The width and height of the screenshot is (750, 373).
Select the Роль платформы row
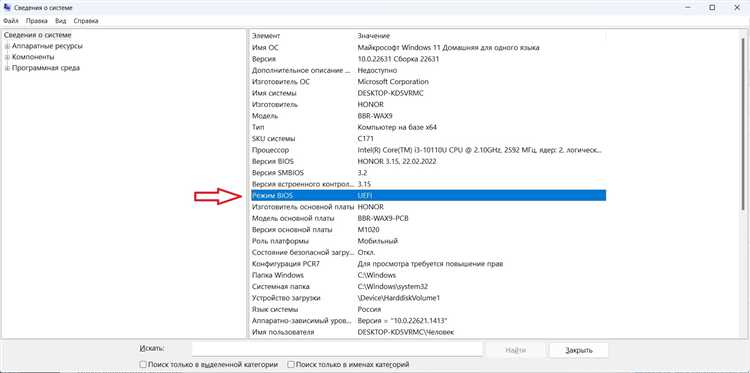pos(428,241)
